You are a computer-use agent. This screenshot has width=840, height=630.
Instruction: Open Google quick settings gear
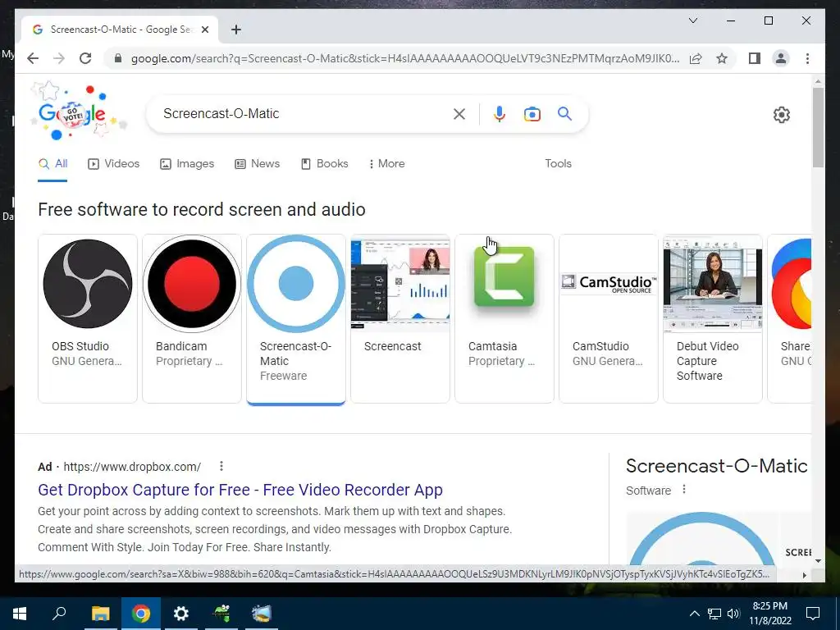(x=782, y=115)
